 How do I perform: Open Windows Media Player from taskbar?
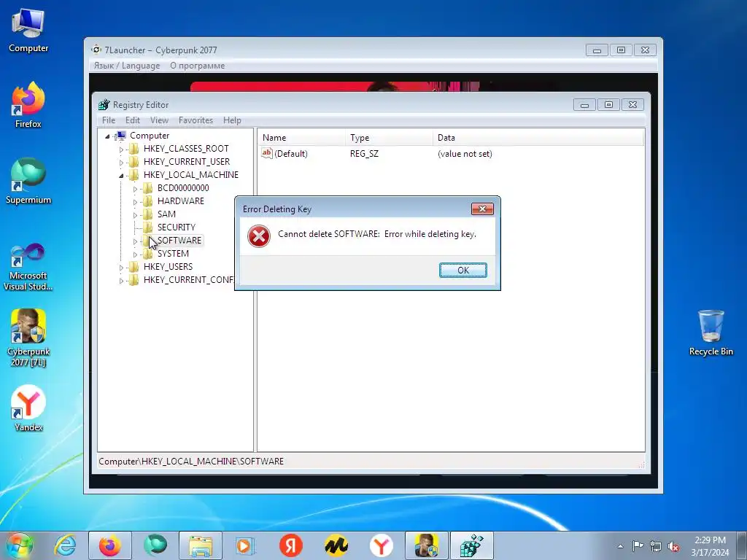coord(245,545)
